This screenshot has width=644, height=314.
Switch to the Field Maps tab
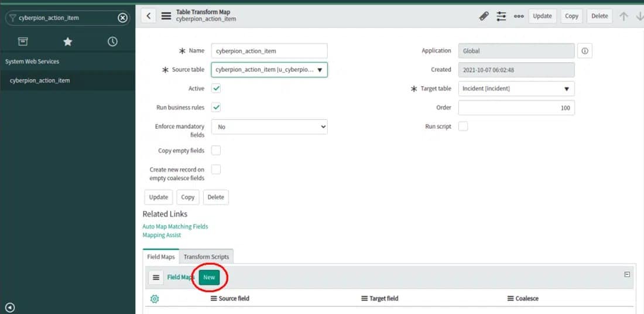click(x=161, y=257)
